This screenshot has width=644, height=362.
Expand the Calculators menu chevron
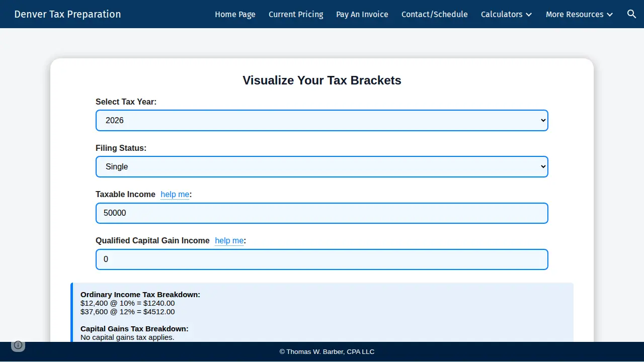click(529, 15)
